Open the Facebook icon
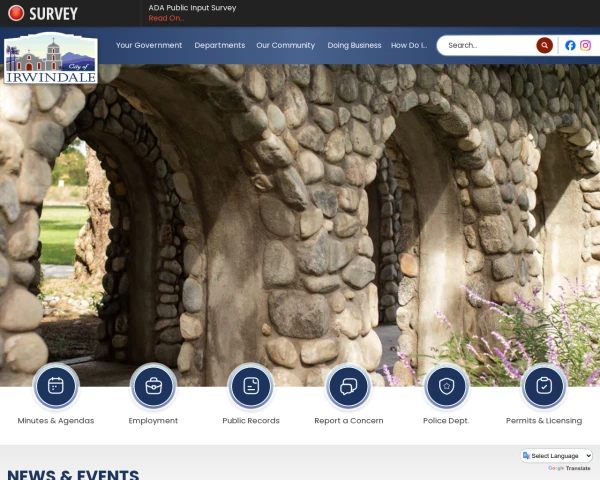600x480 pixels. [x=570, y=46]
